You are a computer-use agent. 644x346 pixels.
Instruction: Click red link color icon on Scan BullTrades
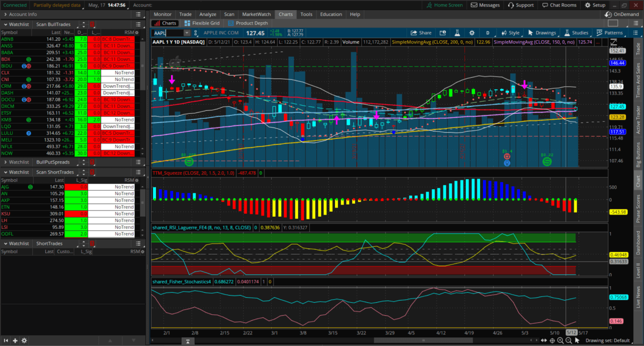[92, 24]
